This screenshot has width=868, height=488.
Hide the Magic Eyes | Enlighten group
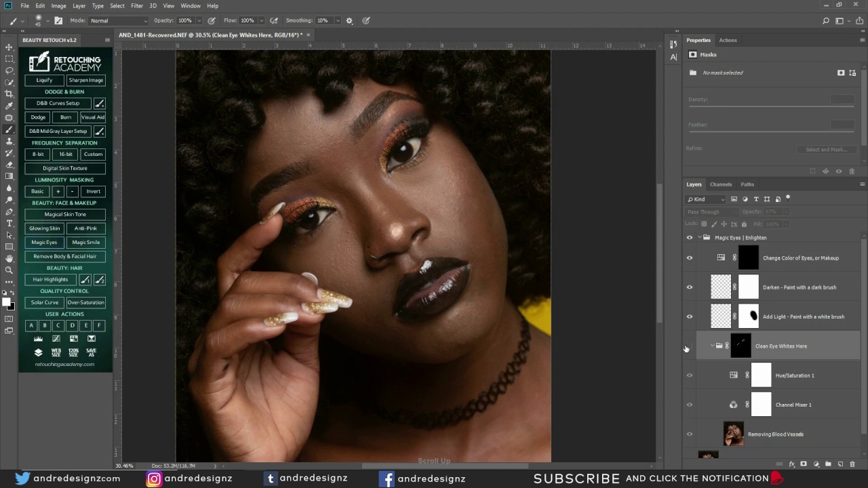[x=690, y=238]
